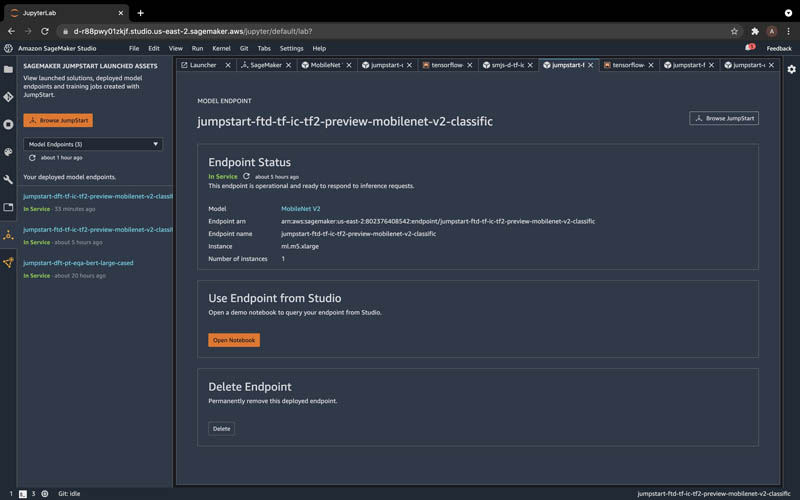Open the SageMaker components and registries icon
This screenshot has height=500, width=800.
pos(8,263)
